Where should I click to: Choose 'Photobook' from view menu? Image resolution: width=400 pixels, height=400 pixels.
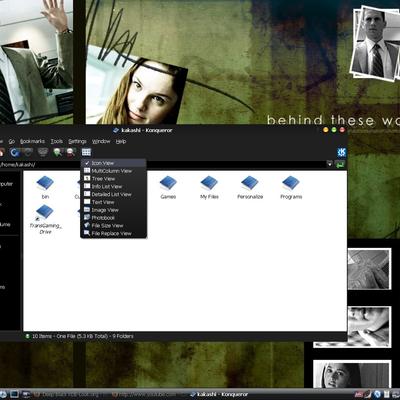click(x=113, y=218)
